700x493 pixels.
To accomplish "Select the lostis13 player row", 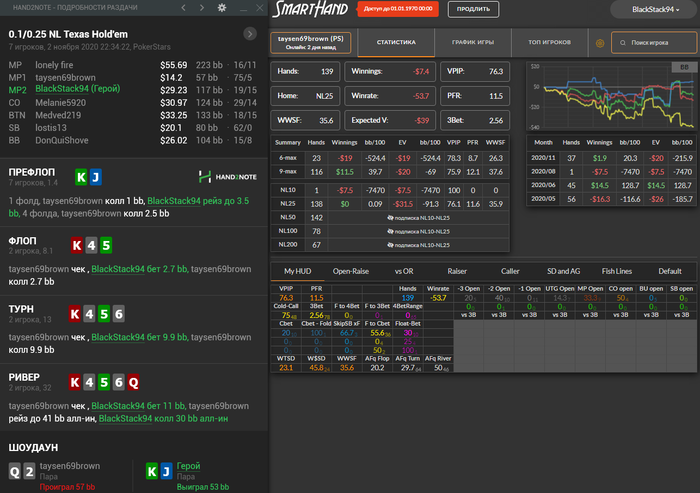I will coord(133,128).
